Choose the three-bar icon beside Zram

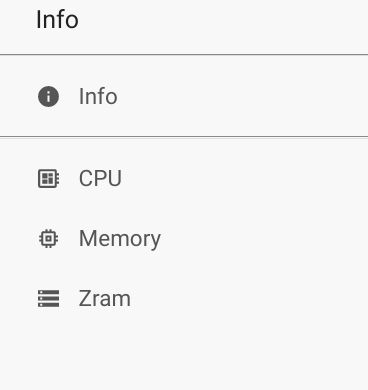48,298
